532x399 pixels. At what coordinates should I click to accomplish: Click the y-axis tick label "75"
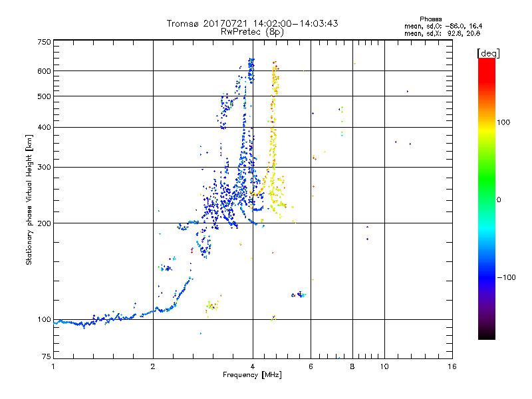47,356
